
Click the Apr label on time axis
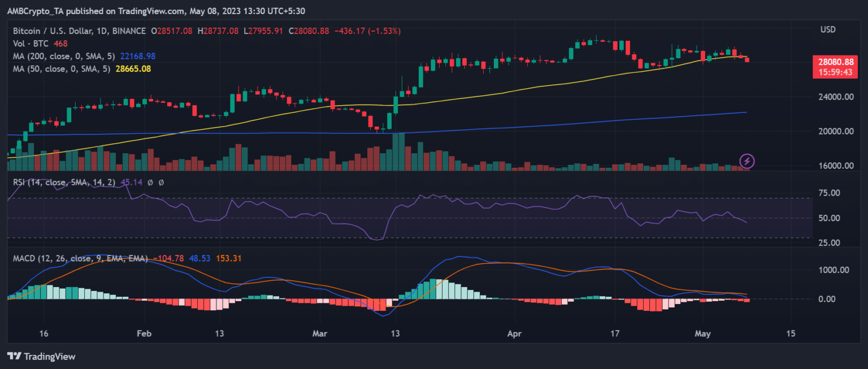click(x=514, y=333)
